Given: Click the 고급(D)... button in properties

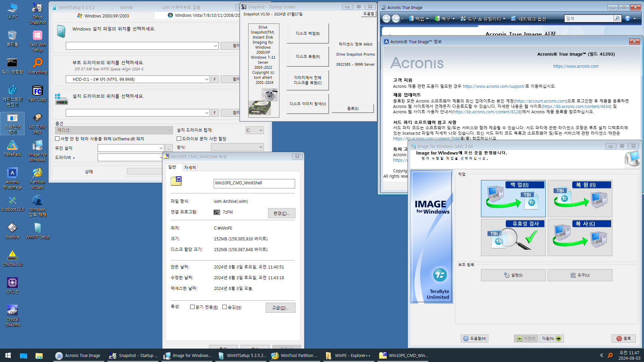Looking at the screenshot, I should tap(280, 308).
